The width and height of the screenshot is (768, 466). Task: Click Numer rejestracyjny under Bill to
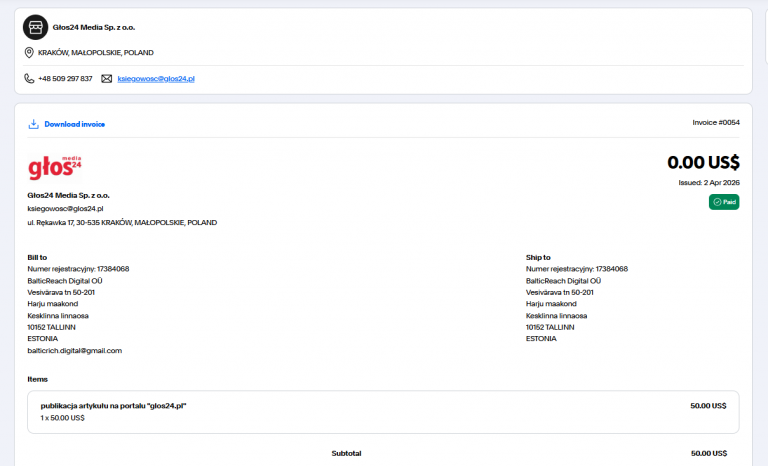click(78, 269)
